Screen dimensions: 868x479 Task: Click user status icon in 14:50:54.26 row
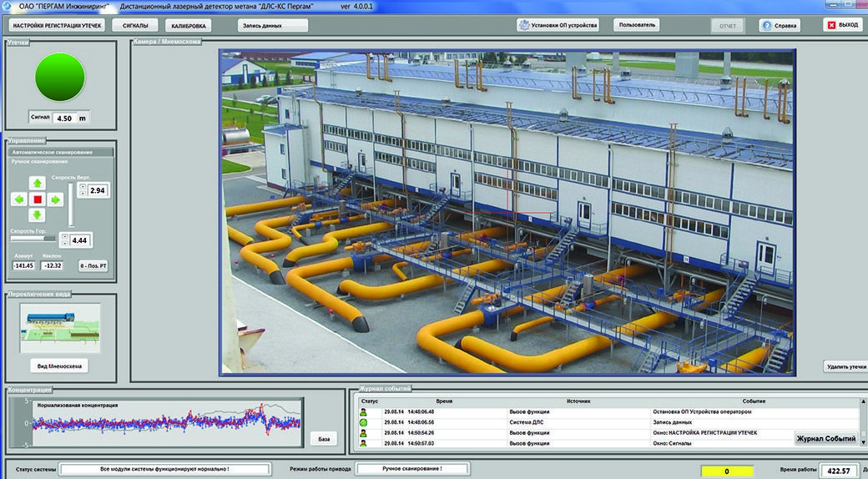[x=363, y=433]
